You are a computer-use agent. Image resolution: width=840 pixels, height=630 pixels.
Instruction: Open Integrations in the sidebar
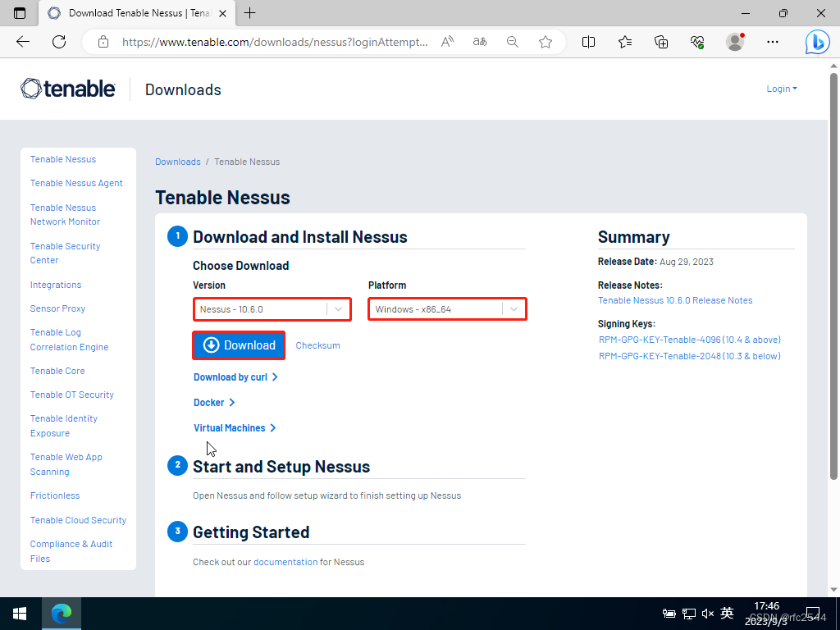(56, 285)
